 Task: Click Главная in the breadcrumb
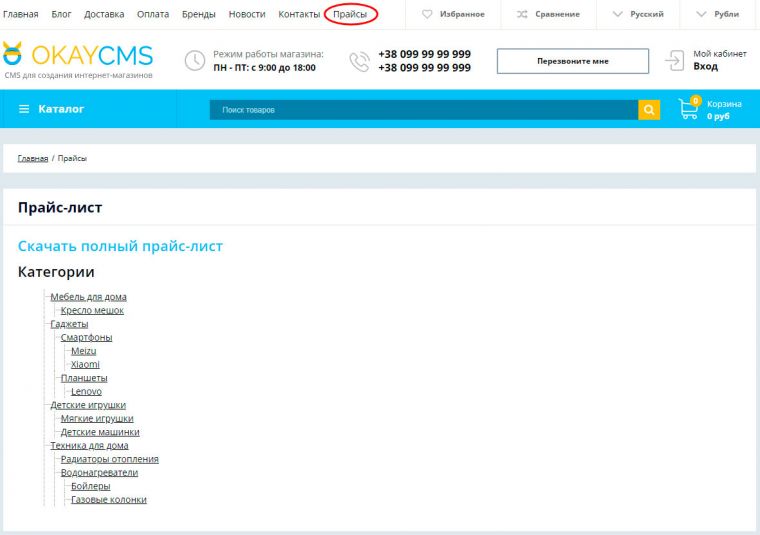click(32, 158)
